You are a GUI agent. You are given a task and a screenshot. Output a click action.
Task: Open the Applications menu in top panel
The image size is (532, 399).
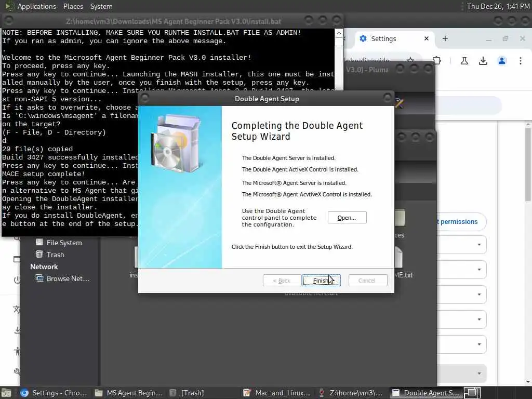pos(37,6)
